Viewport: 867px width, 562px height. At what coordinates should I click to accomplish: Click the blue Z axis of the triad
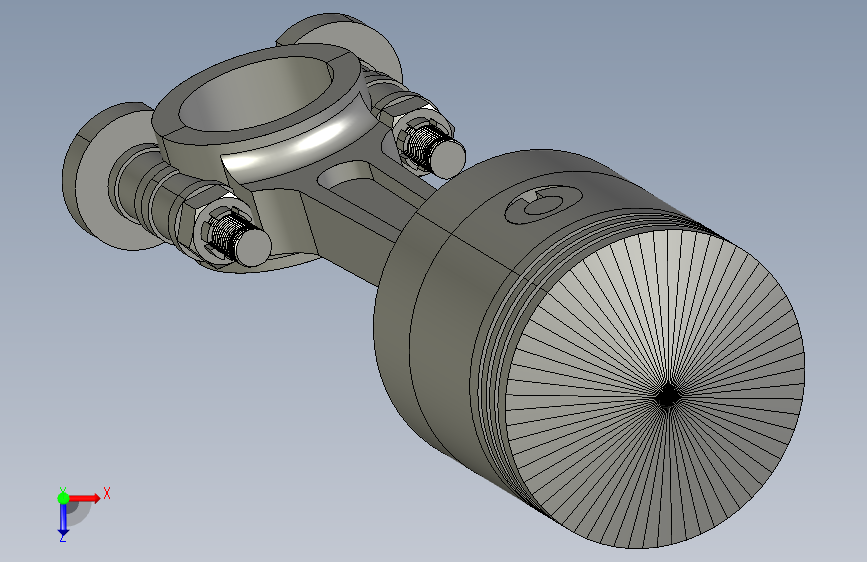pyautogui.click(x=63, y=519)
